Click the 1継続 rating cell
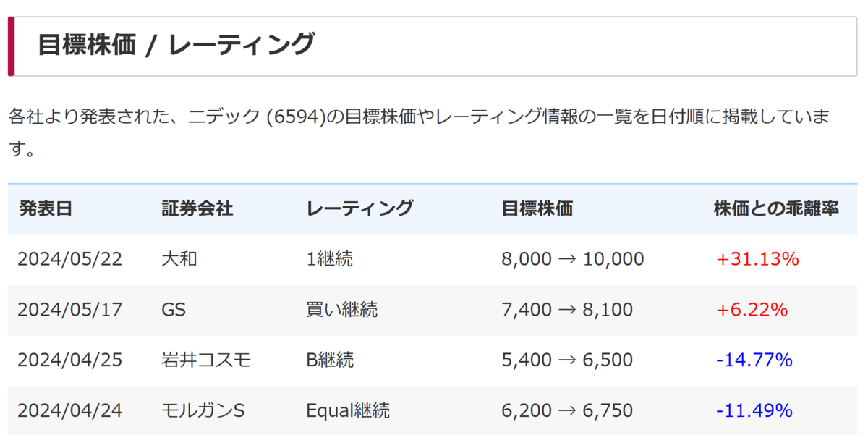This screenshot has height=435, width=868. (x=330, y=259)
